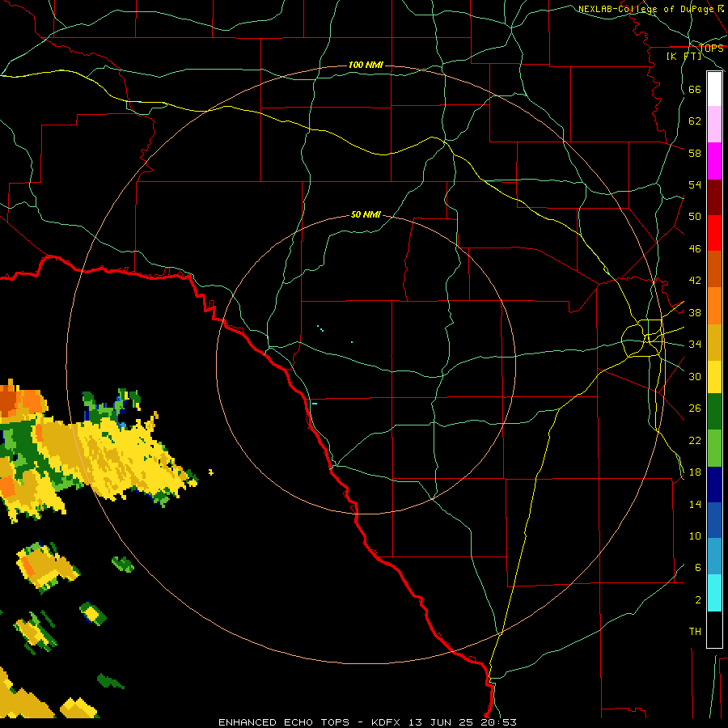Click the white swatch in the color scale
The width and height of the screenshot is (728, 728).
pos(714,89)
